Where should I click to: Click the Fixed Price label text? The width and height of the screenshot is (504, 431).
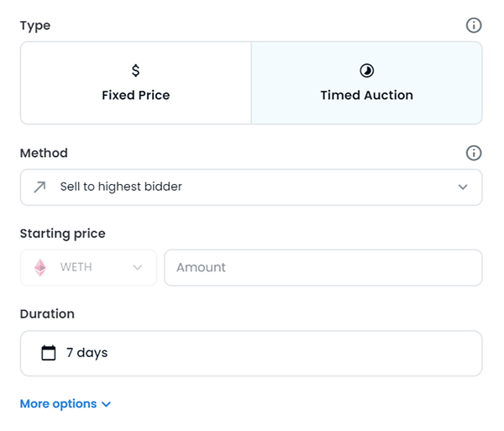(135, 96)
